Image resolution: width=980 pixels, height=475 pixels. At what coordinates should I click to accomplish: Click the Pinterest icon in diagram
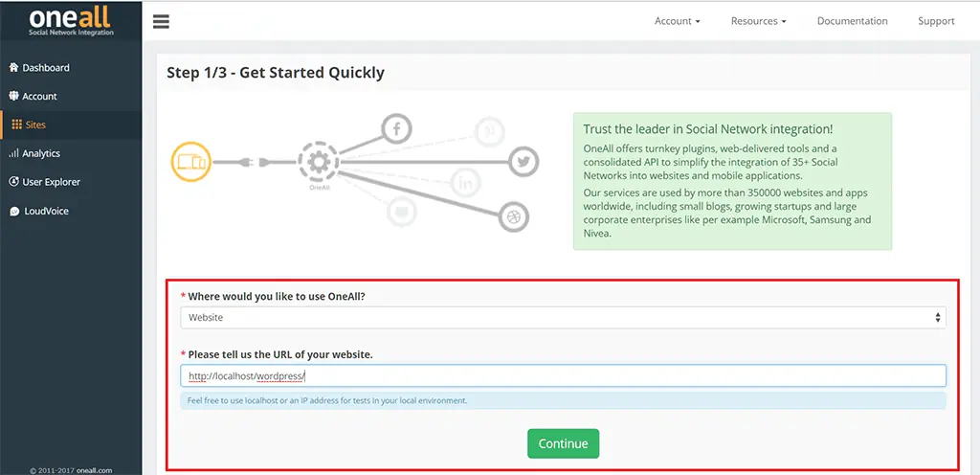[x=489, y=132]
